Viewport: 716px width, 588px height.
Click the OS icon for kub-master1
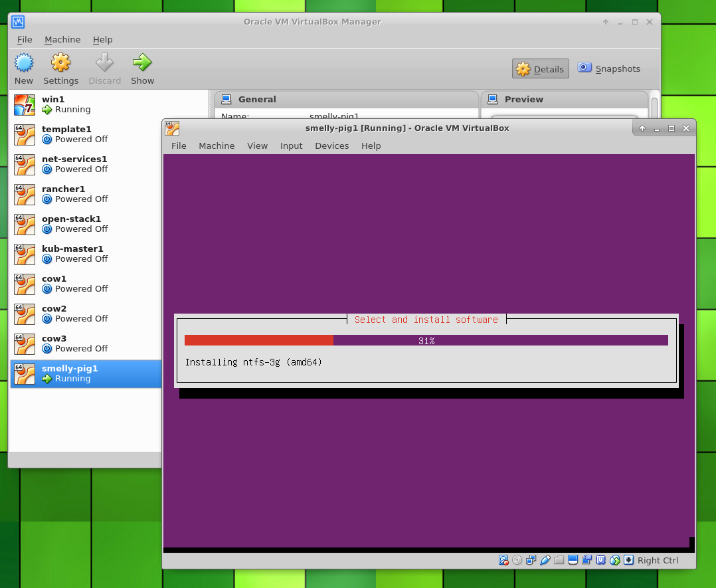click(x=25, y=254)
